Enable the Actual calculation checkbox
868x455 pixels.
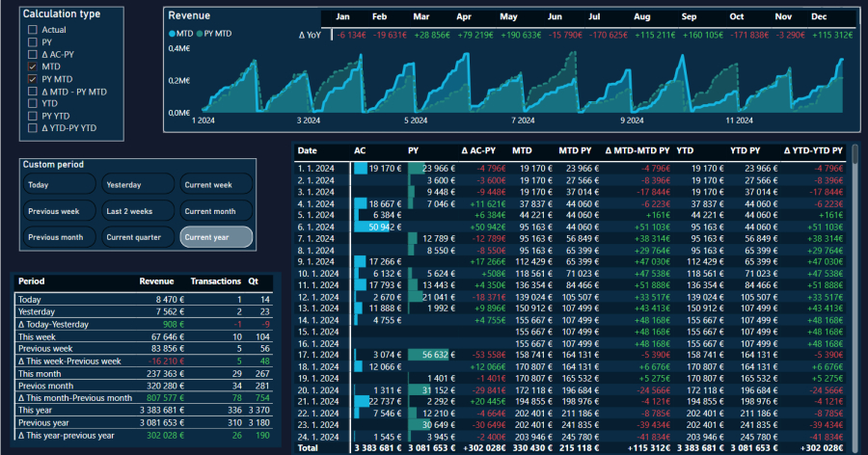coord(33,30)
